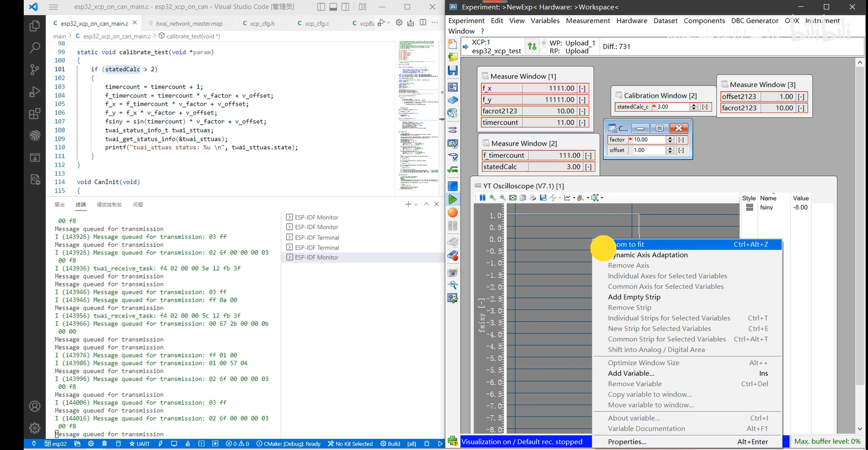Screen dimensions: 868x450
Task: Click the esp32 target in status bar
Action: 56,444
